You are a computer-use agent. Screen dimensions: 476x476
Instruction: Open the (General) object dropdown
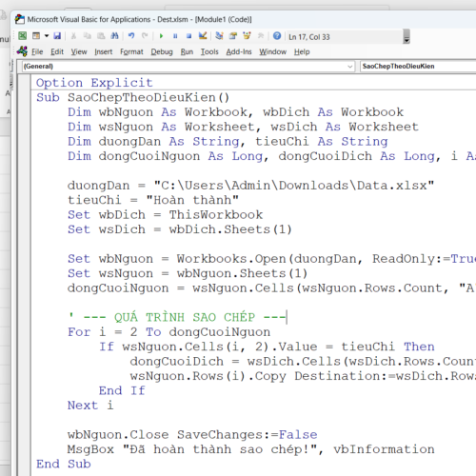click(188, 67)
